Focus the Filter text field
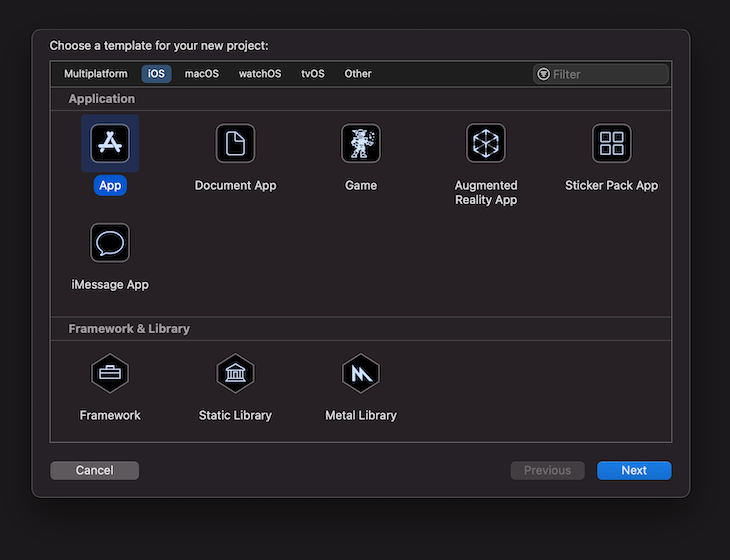The width and height of the screenshot is (730, 560). point(601,74)
